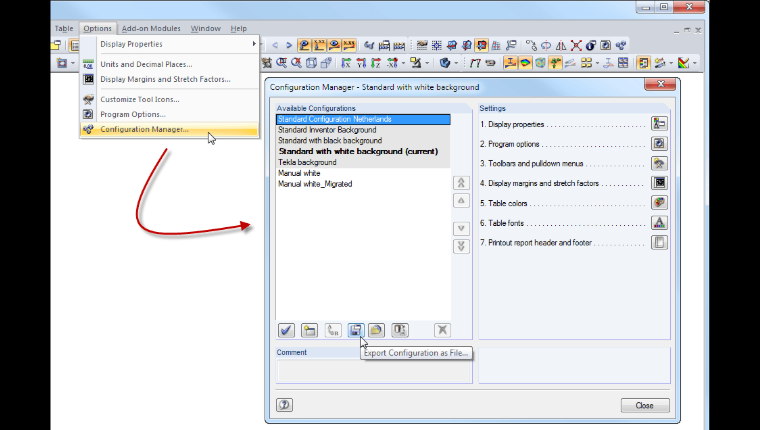Click inside the Comment text field
The height and width of the screenshot is (430, 760).
[374, 371]
